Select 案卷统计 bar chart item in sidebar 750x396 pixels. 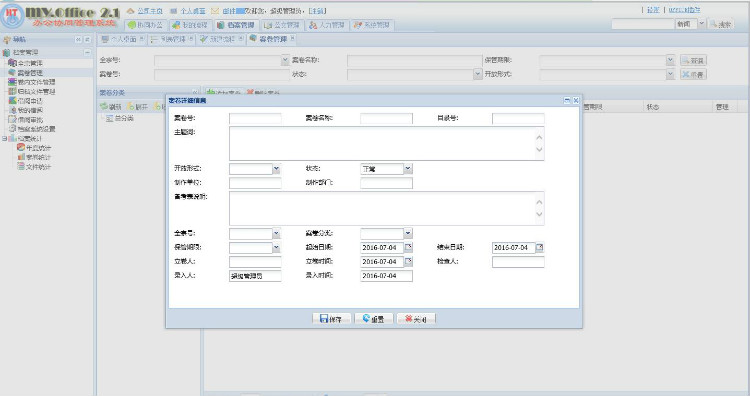click(34, 157)
